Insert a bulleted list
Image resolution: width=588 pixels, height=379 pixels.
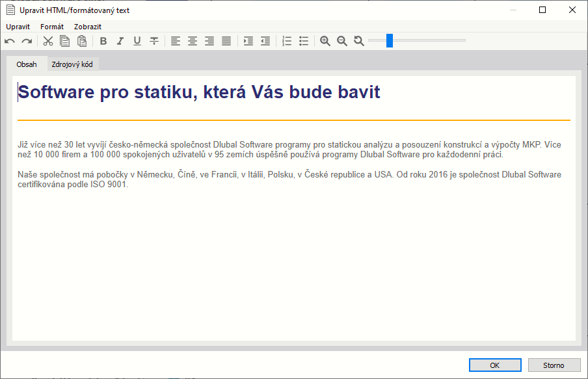coord(303,40)
